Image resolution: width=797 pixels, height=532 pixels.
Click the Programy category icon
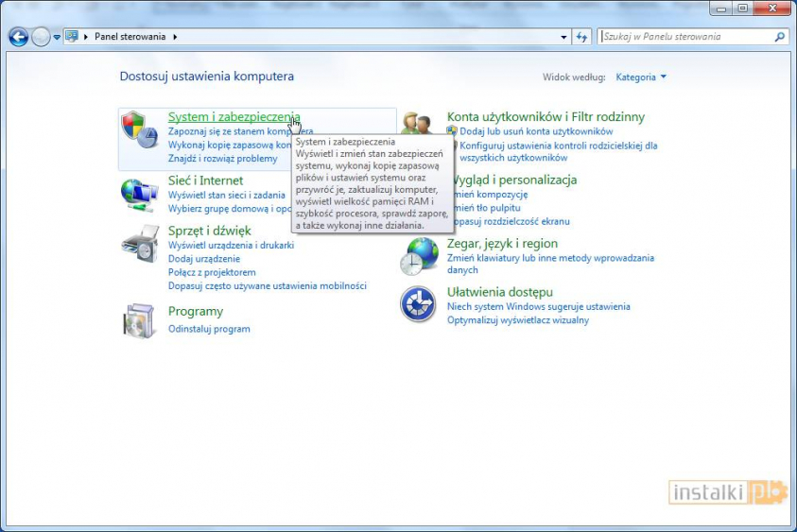point(140,320)
